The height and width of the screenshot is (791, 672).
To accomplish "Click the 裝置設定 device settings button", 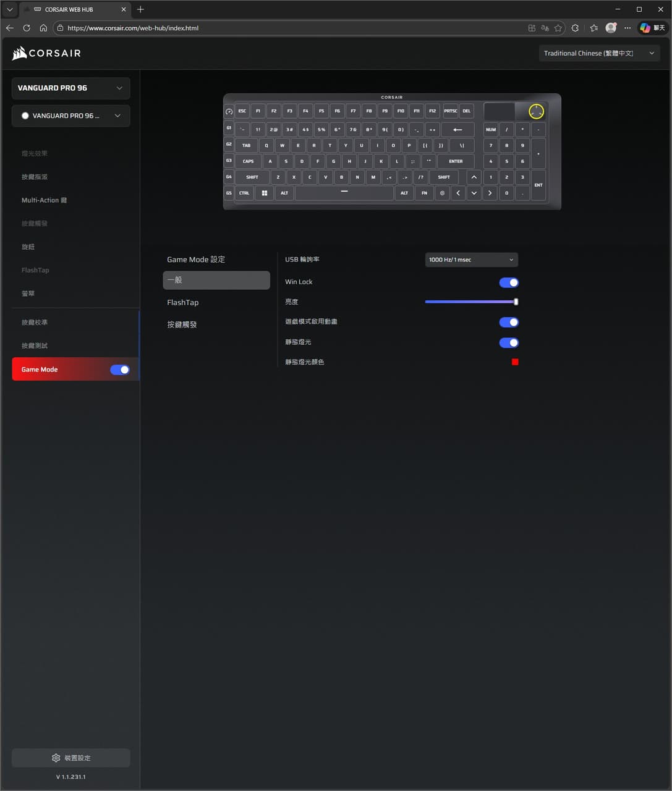I will point(71,758).
